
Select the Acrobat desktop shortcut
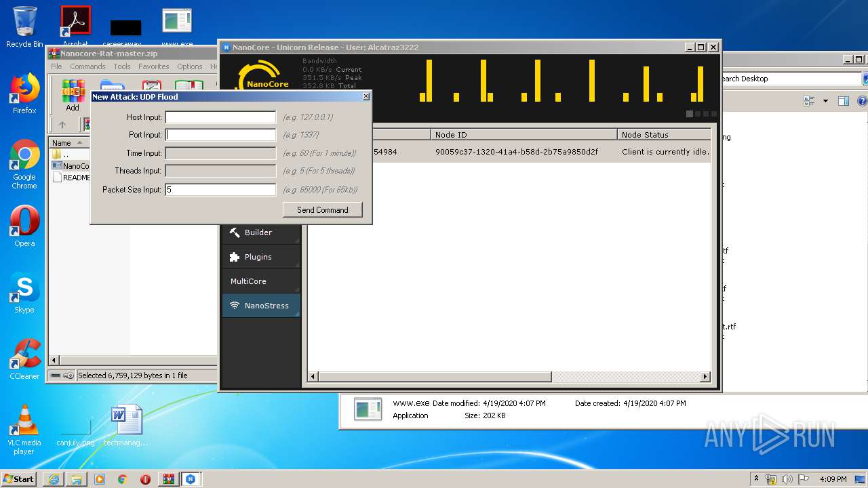(75, 26)
